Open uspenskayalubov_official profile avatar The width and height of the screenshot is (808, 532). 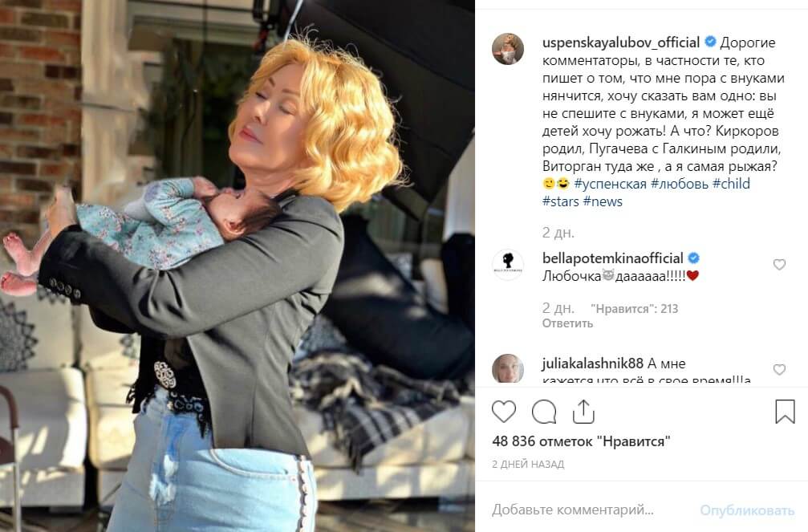[x=508, y=49]
